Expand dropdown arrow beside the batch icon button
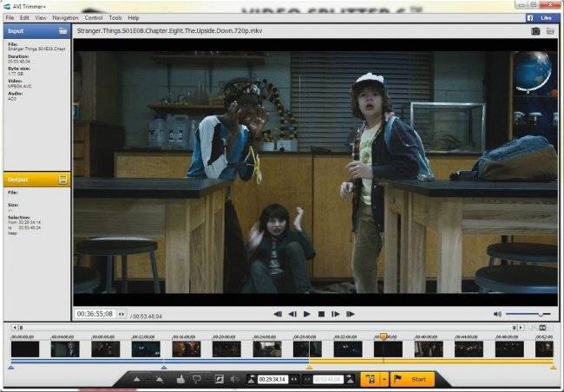564x392 pixels. pos(384,379)
